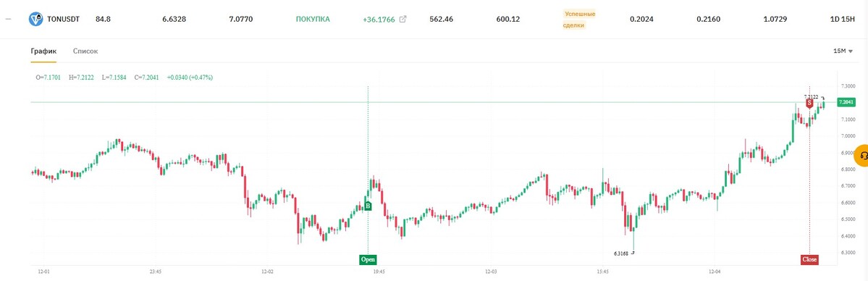The height and width of the screenshot is (281, 868).
Task: Switch to the График tab
Action: click(x=43, y=51)
